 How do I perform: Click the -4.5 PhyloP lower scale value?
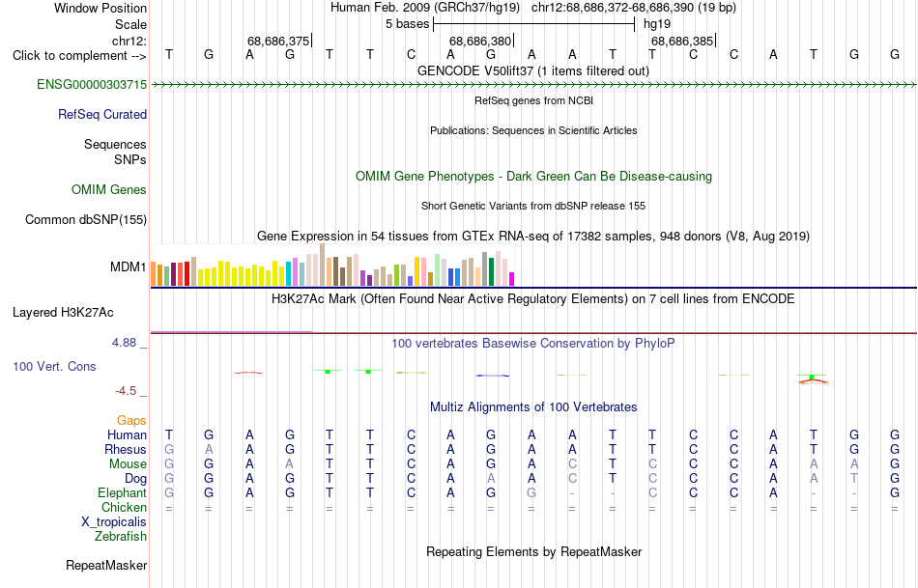coord(126,391)
